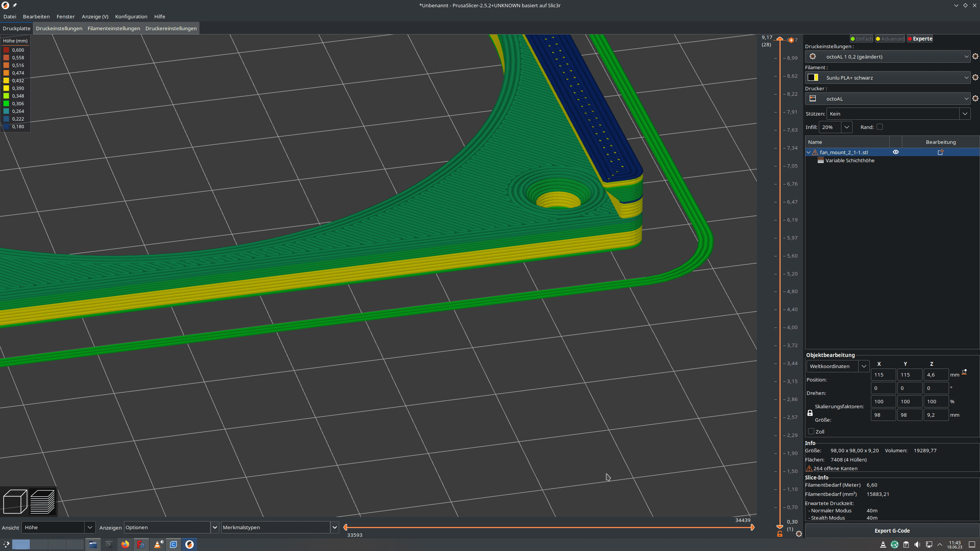Select the Einfach mode button

[x=861, y=39]
